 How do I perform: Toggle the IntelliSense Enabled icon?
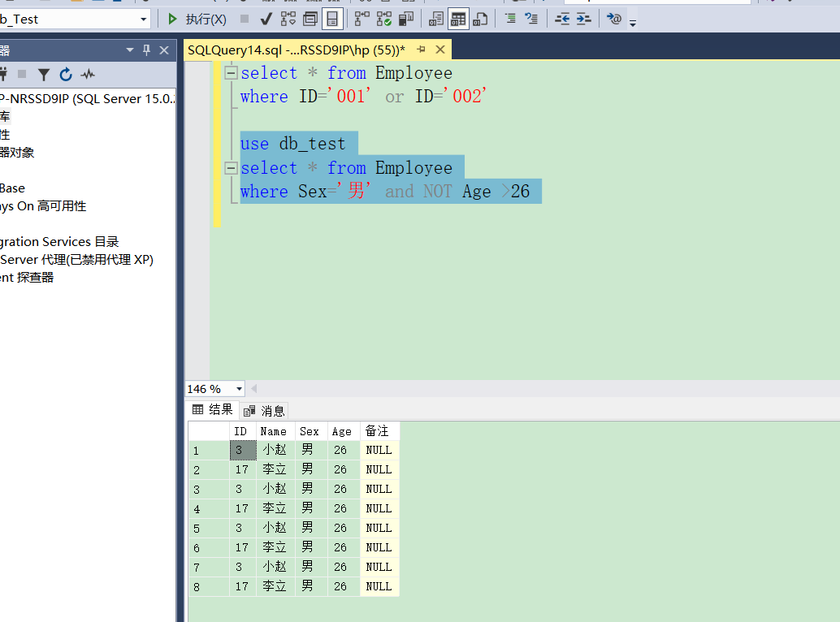point(332,19)
